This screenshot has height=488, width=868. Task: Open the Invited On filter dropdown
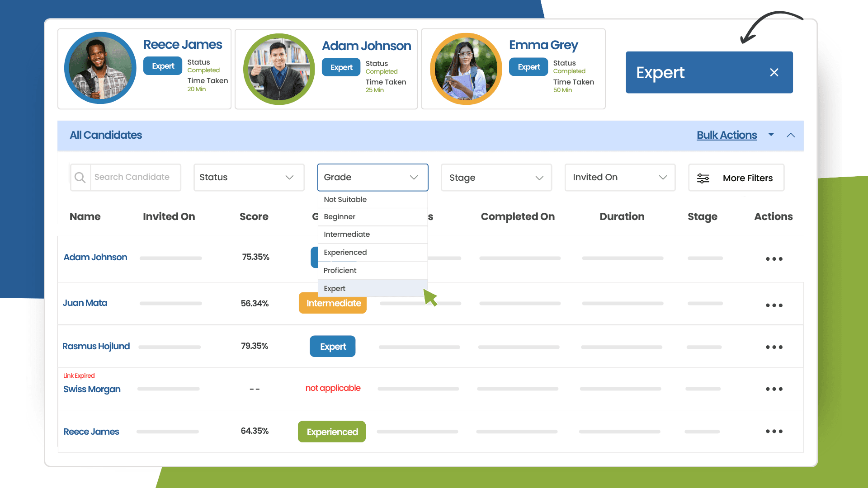[x=619, y=178]
